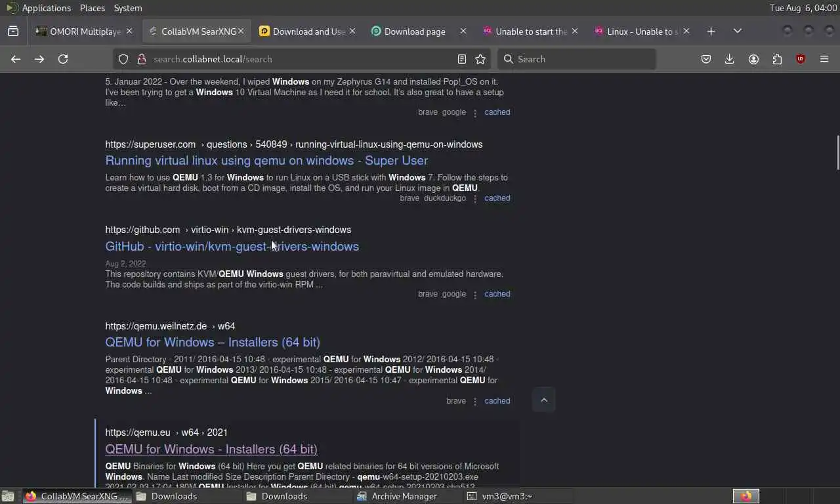Switch to CollabVM SearXNG taskbar window
This screenshot has height=504, width=840.
pyautogui.click(x=77, y=496)
